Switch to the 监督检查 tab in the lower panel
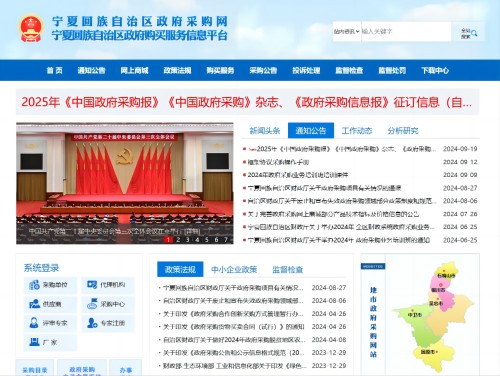Viewport: 500px width, 376px height. [288, 269]
